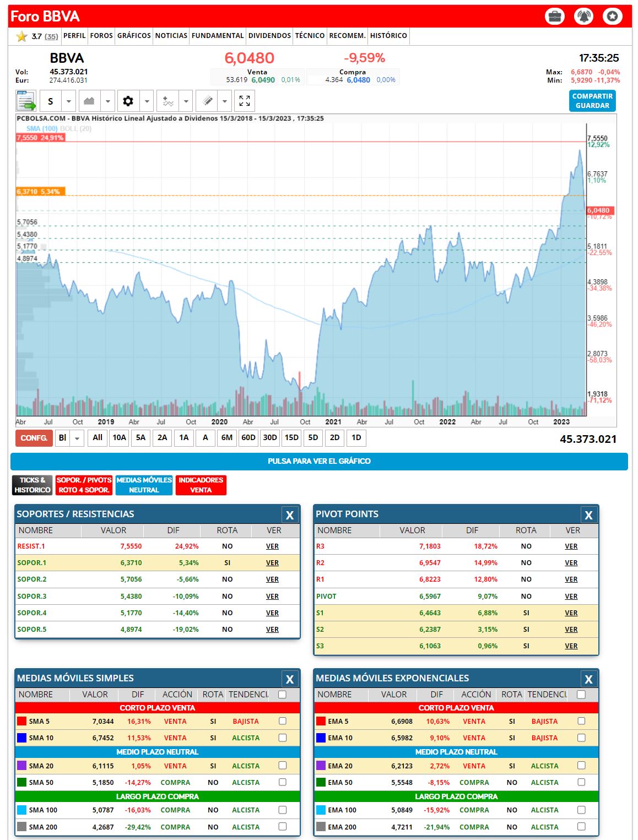This screenshot has width=638, height=840.
Task: Click the EMA 50 green color swatch
Action: pyautogui.click(x=321, y=782)
